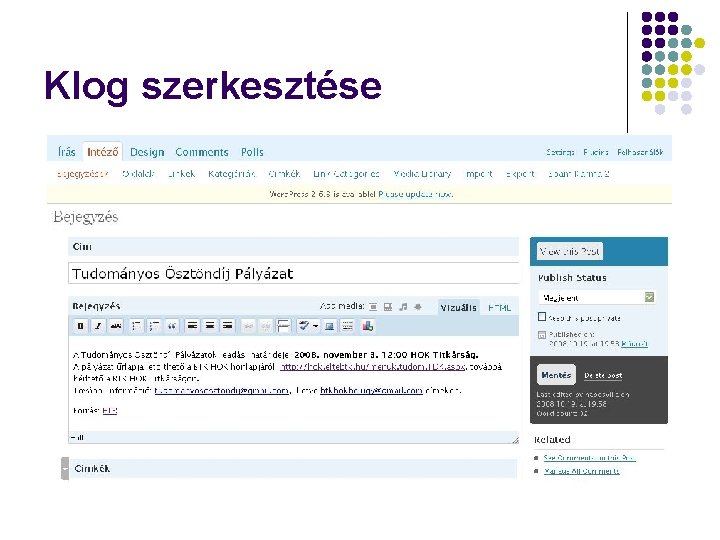720x540 pixels.
Task: Go to Linkek submenu
Action: 181,174
